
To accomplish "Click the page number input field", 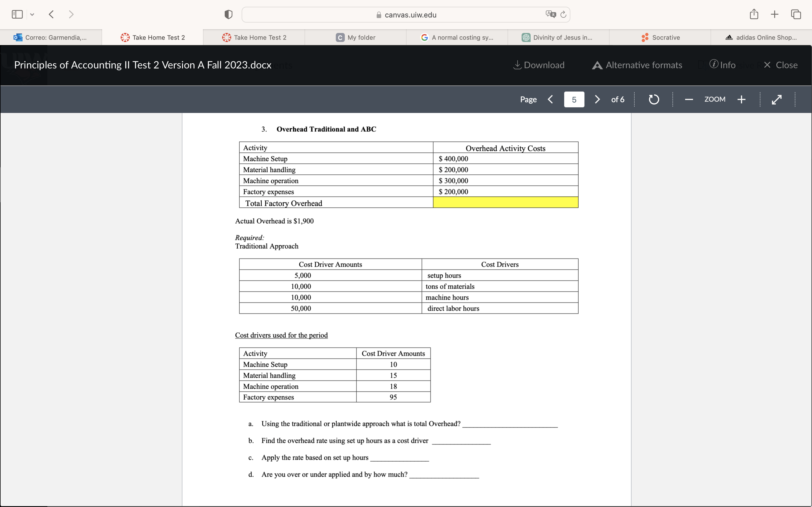I will coord(574,100).
